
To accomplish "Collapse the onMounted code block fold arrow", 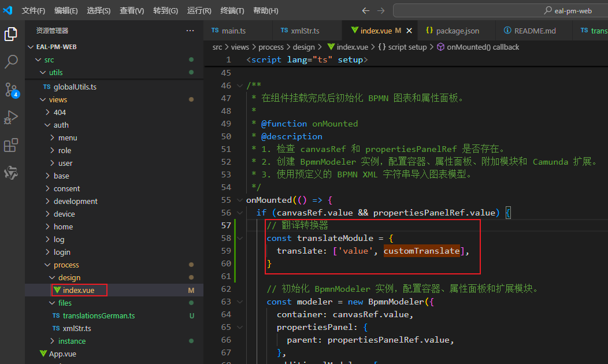I will coord(239,199).
